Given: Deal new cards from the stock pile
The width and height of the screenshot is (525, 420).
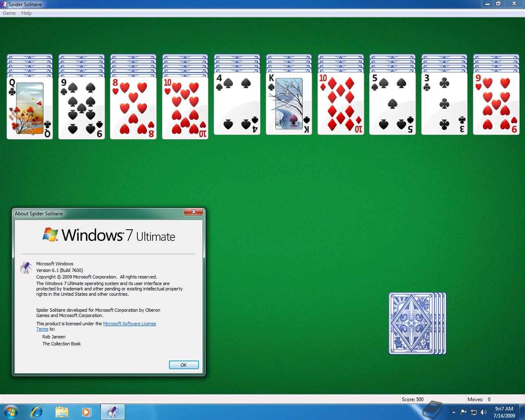Looking at the screenshot, I should tap(417, 323).
